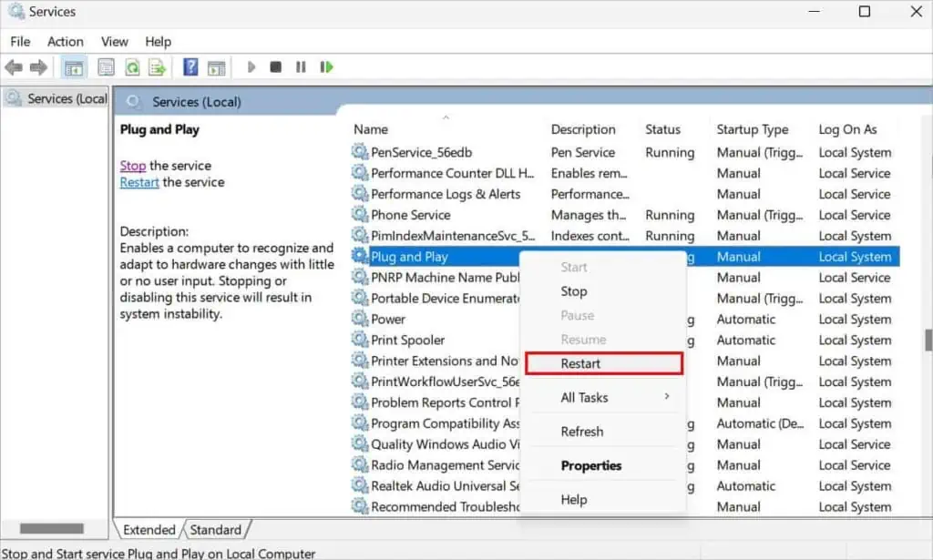Click the Restart Service toolbar icon

pos(325,66)
